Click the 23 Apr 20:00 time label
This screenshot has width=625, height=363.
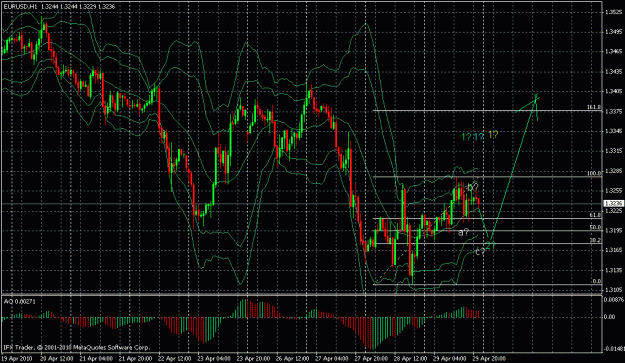pyautogui.click(x=253, y=358)
